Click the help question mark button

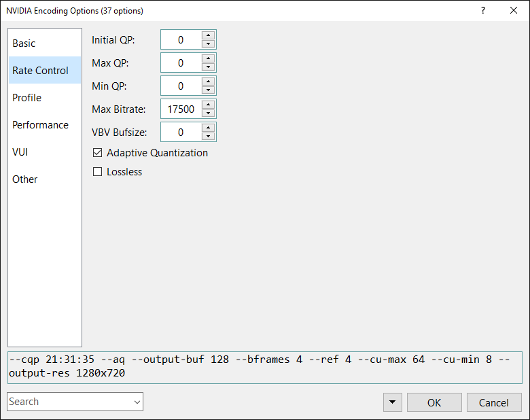[483, 10]
